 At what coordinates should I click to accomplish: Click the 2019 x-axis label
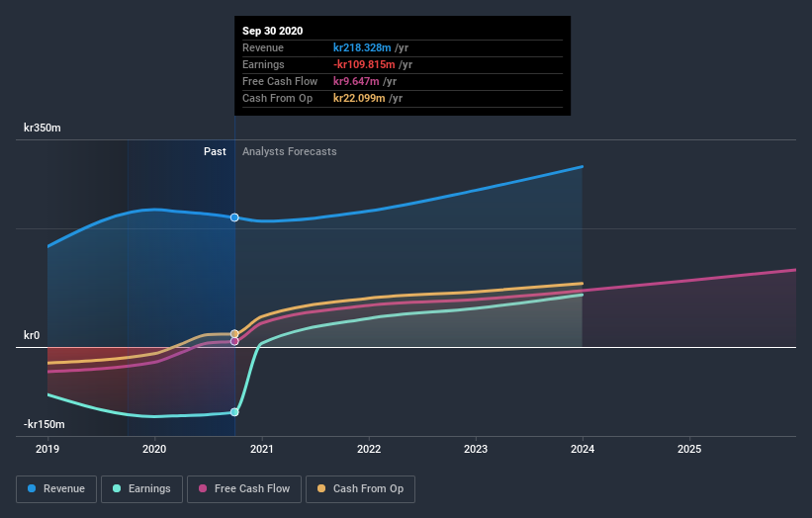pos(47,449)
